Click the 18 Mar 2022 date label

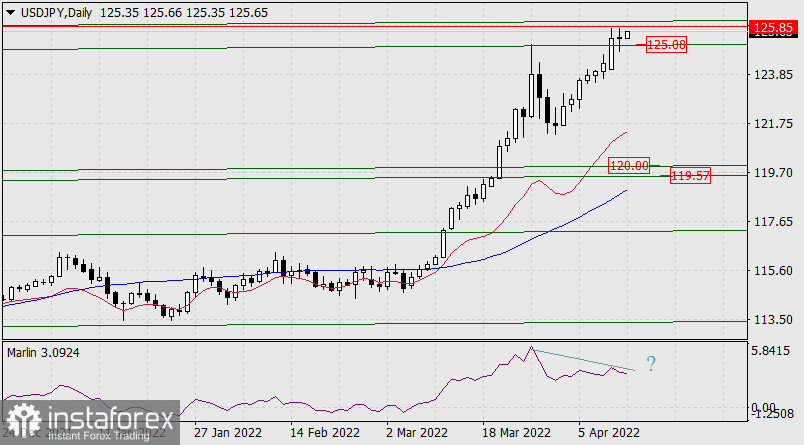click(x=516, y=433)
